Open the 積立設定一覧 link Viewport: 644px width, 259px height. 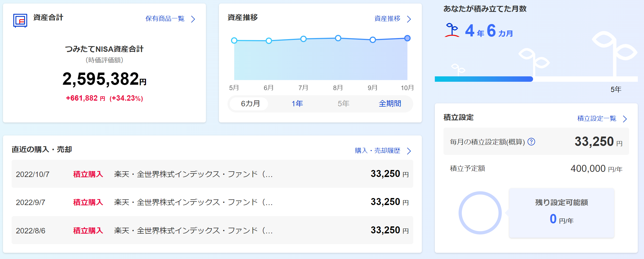(596, 118)
